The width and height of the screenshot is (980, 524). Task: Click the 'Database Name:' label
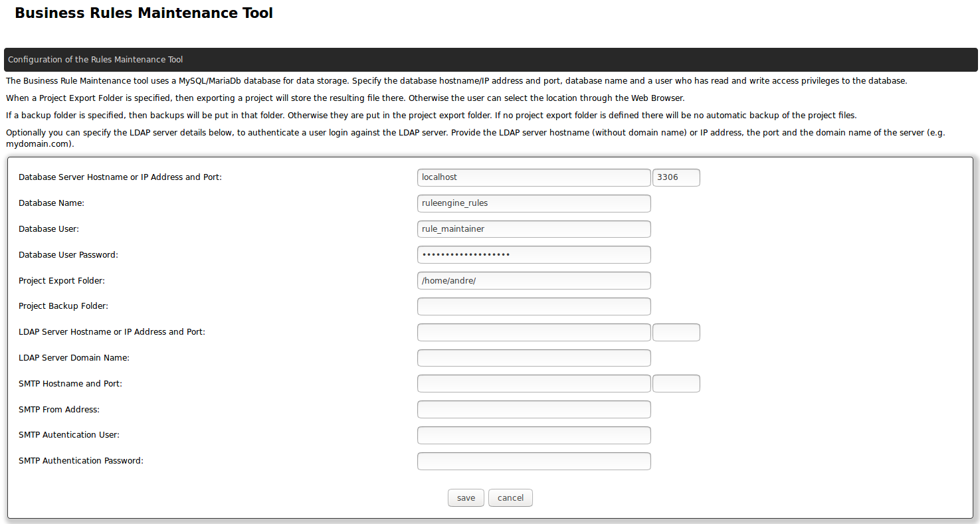pyautogui.click(x=51, y=203)
